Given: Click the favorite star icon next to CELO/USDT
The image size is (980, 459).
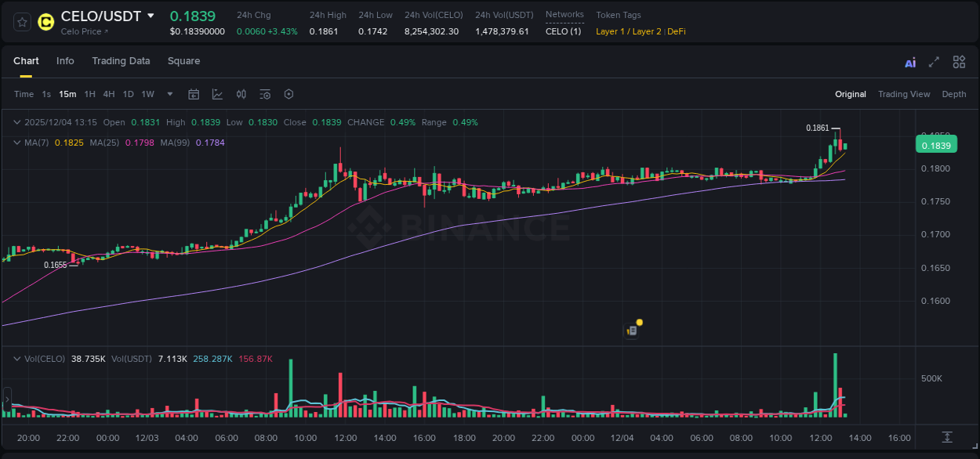Looking at the screenshot, I should click(21, 21).
